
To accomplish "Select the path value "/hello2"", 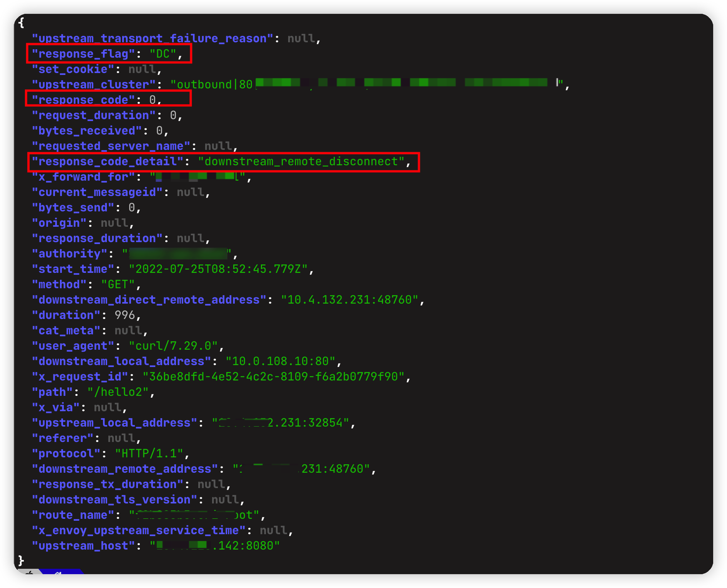I will click(x=118, y=392).
